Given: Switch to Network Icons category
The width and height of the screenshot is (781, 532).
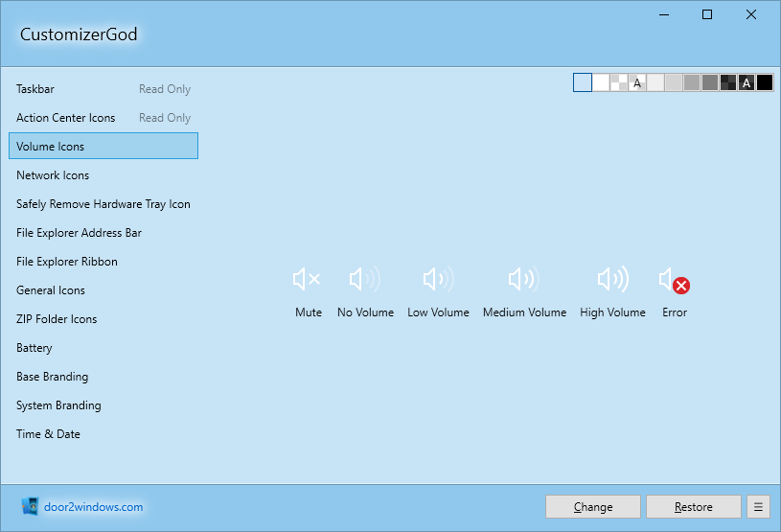Looking at the screenshot, I should coord(103,175).
